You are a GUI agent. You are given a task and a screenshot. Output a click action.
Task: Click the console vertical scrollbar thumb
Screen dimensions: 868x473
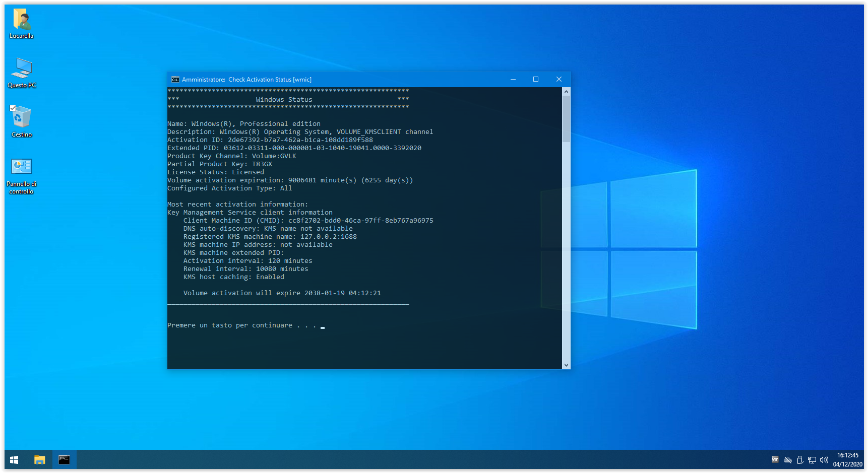[567, 119]
